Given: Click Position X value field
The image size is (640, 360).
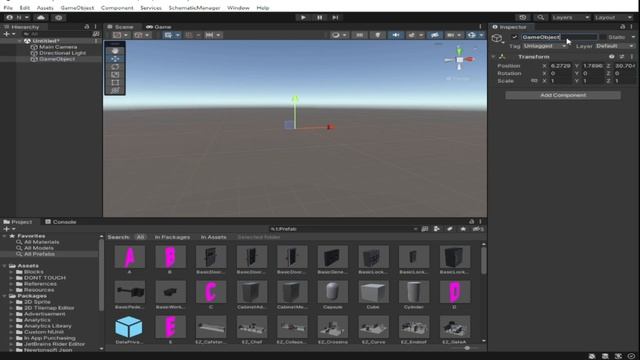Looking at the screenshot, I should pyautogui.click(x=561, y=66).
